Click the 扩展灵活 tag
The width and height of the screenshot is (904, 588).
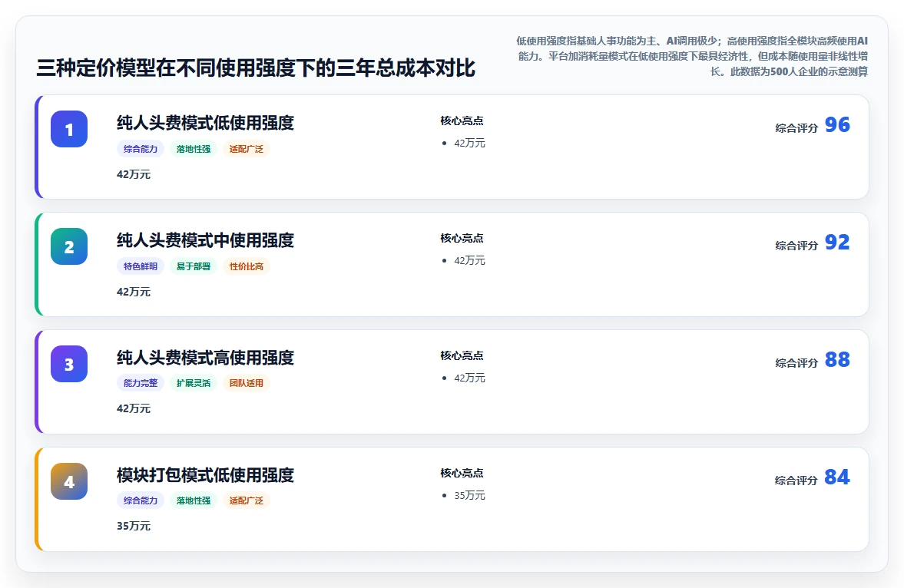tap(193, 383)
